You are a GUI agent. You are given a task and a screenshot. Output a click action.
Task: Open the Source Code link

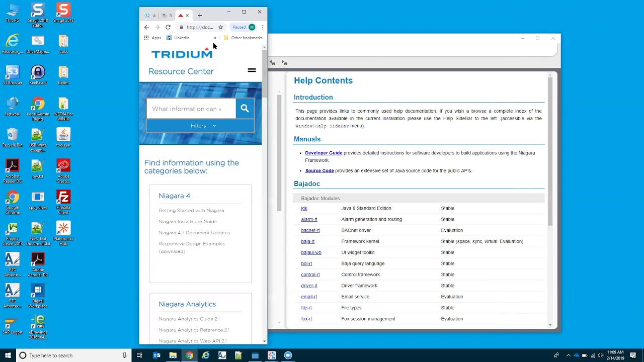pos(319,170)
